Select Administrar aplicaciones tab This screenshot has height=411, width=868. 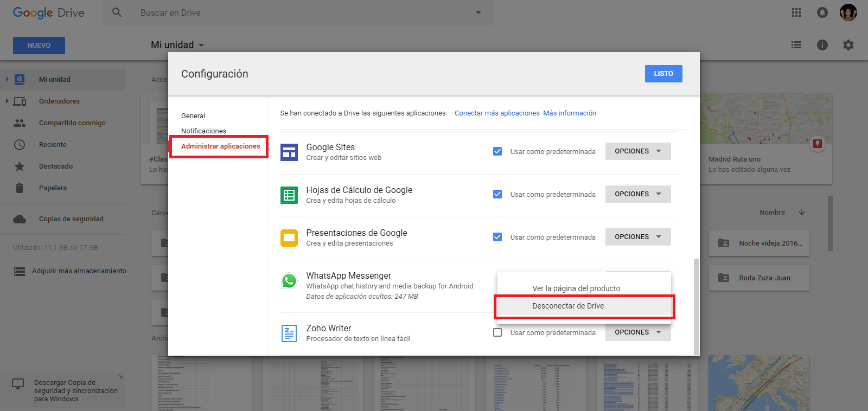point(221,146)
